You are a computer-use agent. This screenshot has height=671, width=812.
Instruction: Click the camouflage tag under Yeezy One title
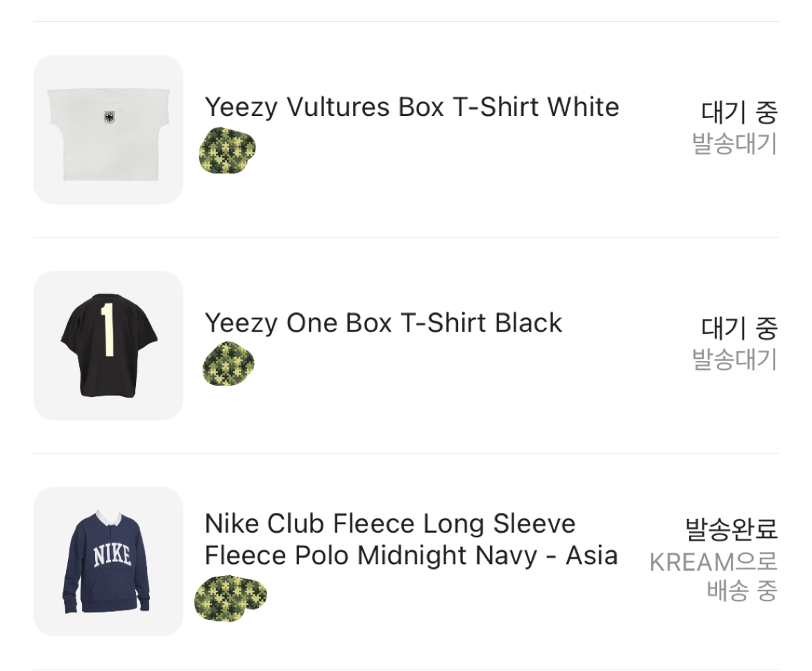[228, 364]
